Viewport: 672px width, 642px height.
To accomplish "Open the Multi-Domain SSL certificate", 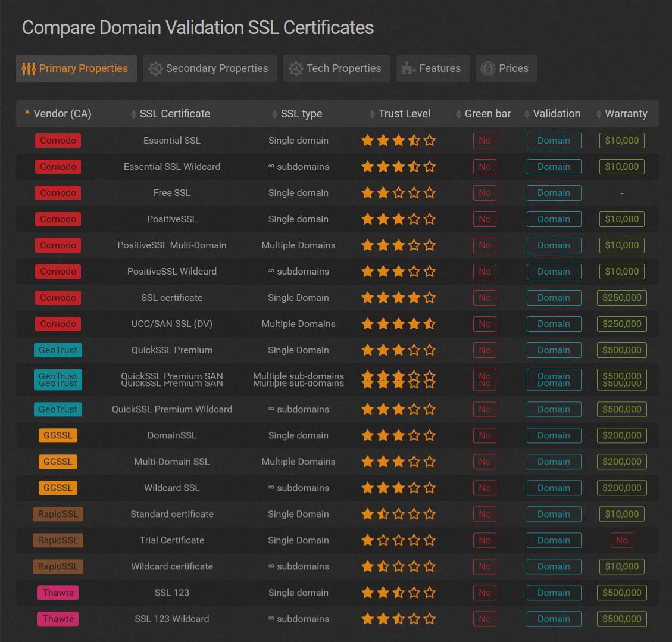I will [172, 462].
